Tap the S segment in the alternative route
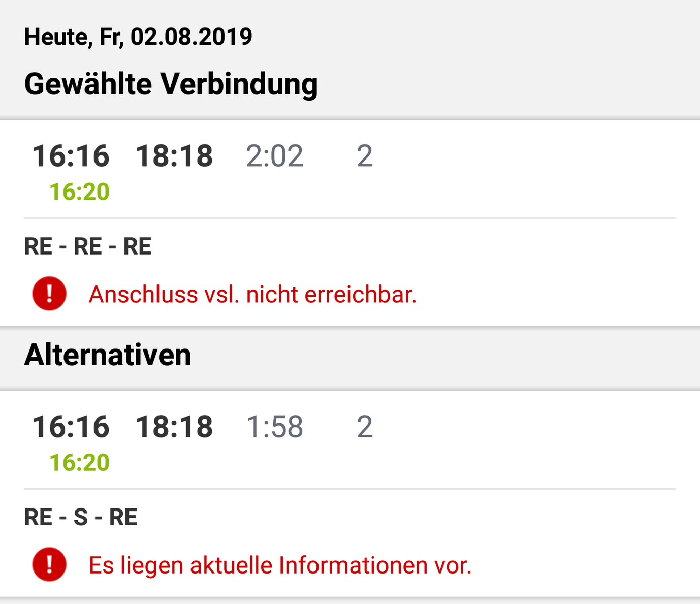Screen dimensions: 700x604 click(81, 518)
